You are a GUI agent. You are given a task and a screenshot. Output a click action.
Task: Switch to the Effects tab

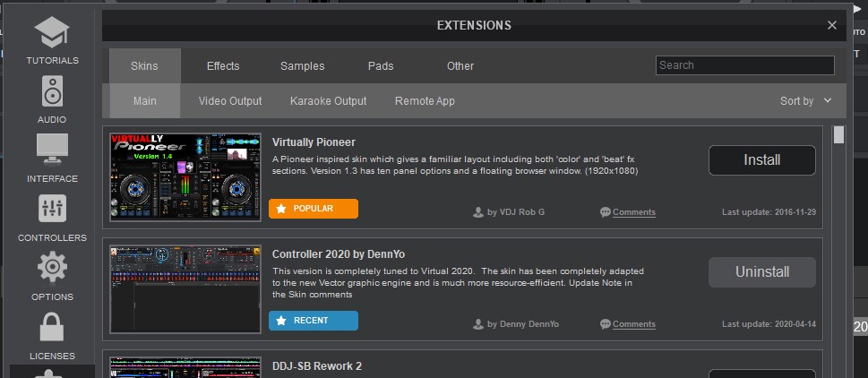(223, 66)
